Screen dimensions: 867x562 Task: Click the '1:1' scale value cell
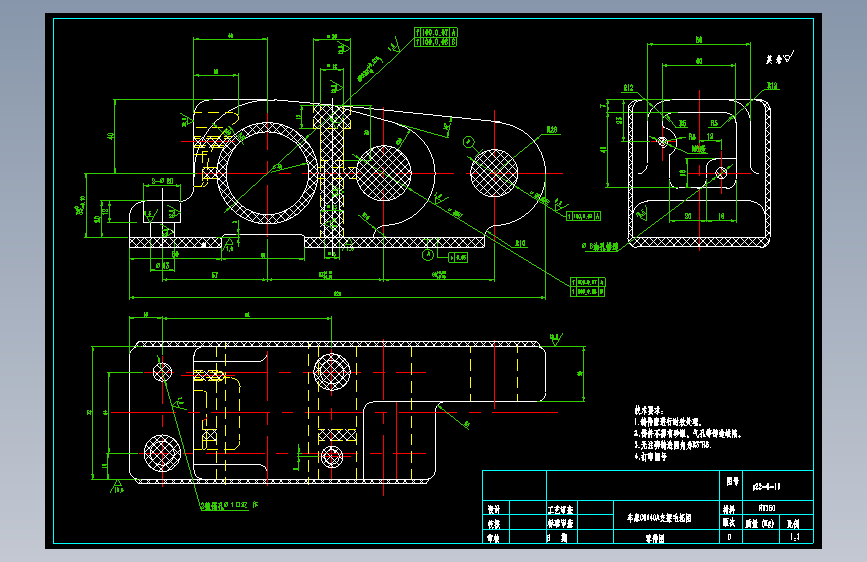tap(795, 537)
